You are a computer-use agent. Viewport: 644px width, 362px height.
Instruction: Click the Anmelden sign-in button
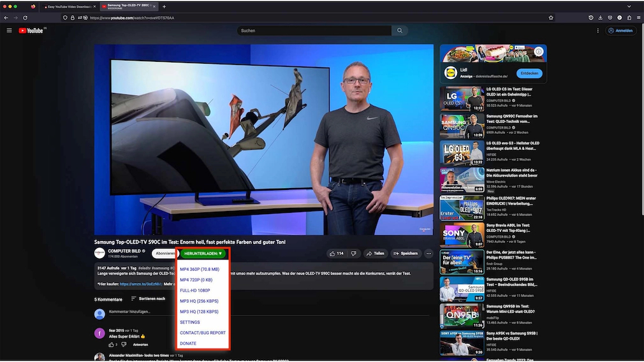click(x=620, y=31)
